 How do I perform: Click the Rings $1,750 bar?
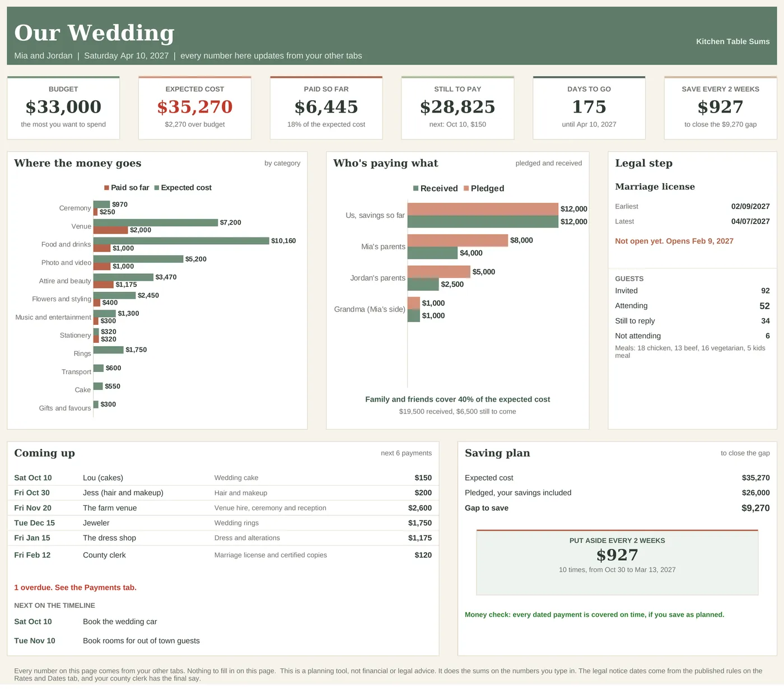pos(109,350)
